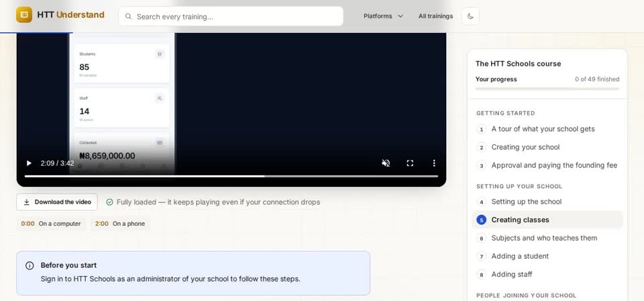Screen dimensions: 644x301
Task: Click the video time 2:09 / 3:42
Action: click(57, 163)
